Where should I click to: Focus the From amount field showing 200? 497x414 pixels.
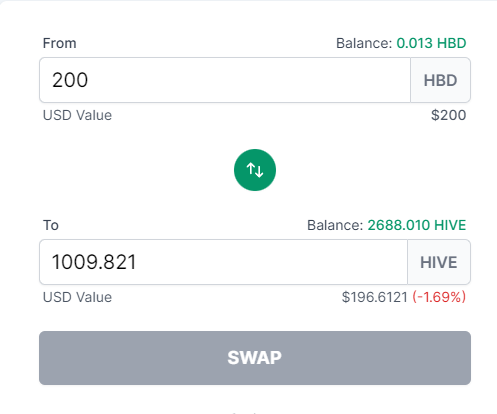coord(225,80)
